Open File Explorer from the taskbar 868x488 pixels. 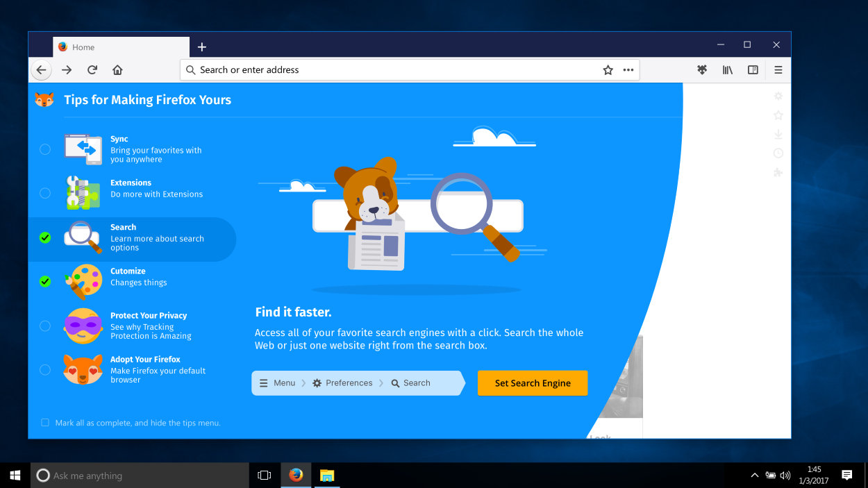327,476
